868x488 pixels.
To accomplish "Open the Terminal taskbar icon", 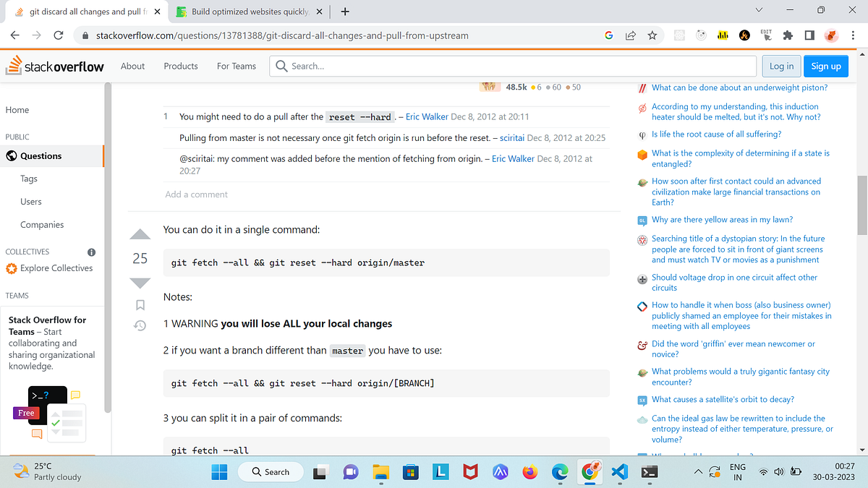I will pyautogui.click(x=650, y=472).
